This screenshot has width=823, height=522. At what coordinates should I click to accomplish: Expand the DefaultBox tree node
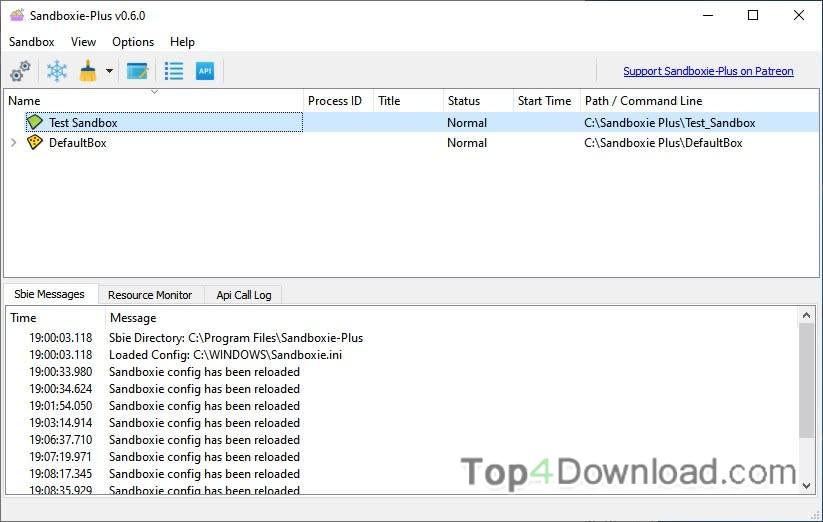tap(14, 143)
